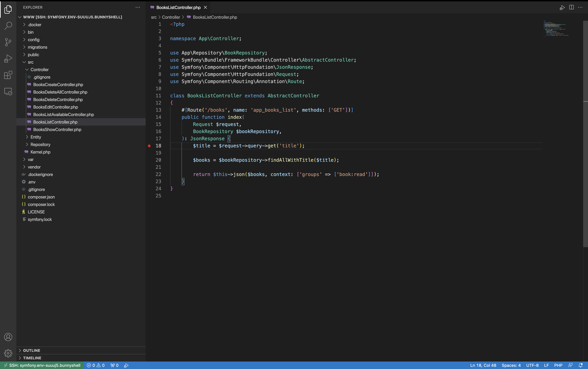This screenshot has width=588, height=369.
Task: Collapse the Controller folder
Action: 81,70
